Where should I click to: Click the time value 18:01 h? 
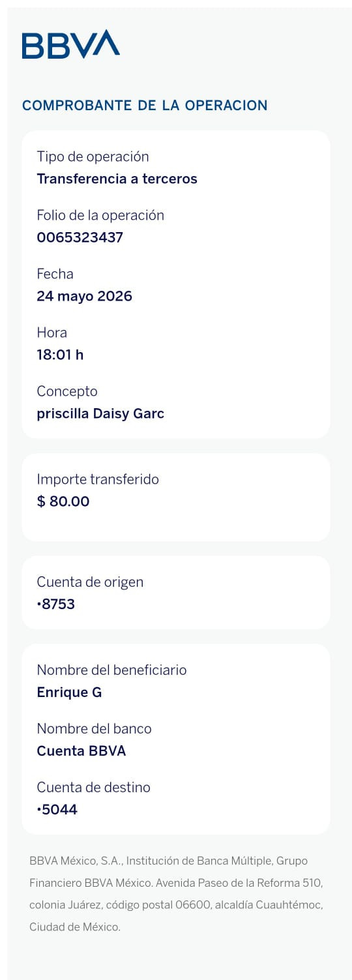tap(61, 355)
